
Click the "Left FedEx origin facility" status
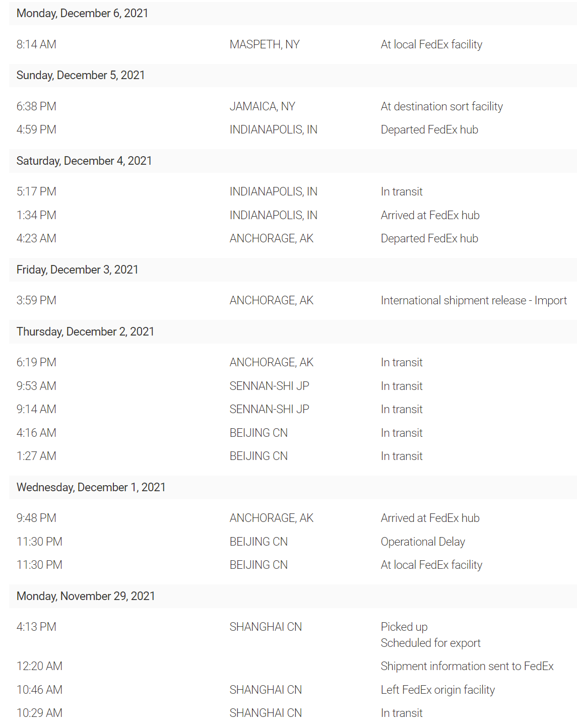[x=437, y=690]
